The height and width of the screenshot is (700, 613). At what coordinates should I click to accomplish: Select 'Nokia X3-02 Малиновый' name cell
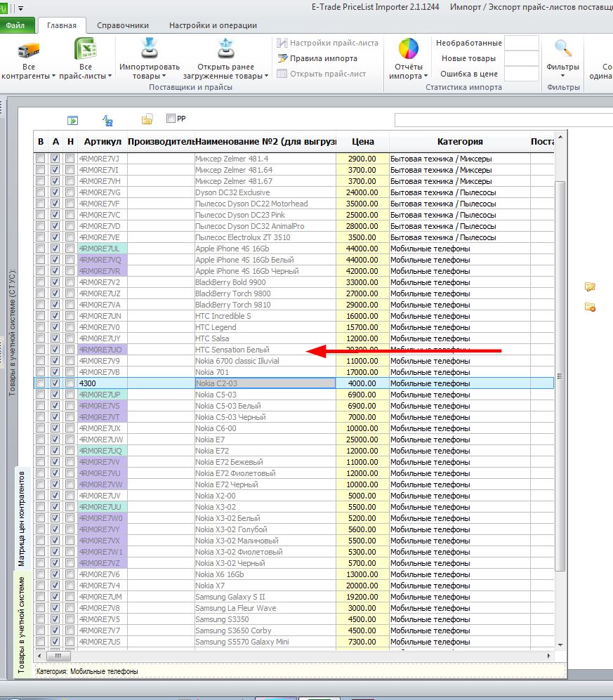tap(265, 540)
